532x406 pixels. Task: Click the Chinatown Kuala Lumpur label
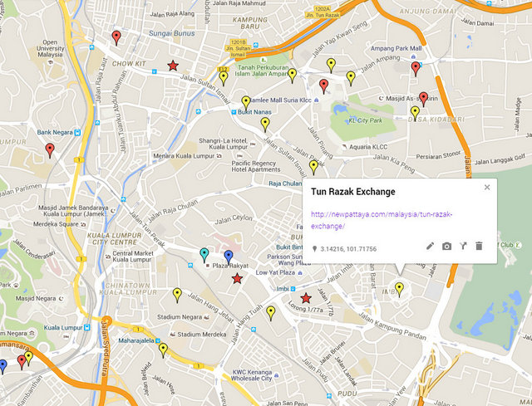pyautogui.click(x=128, y=289)
